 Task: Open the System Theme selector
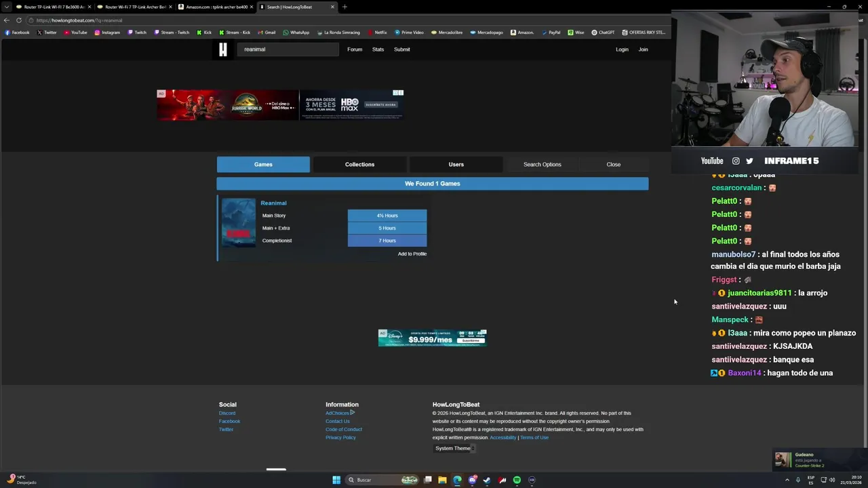coord(455,448)
